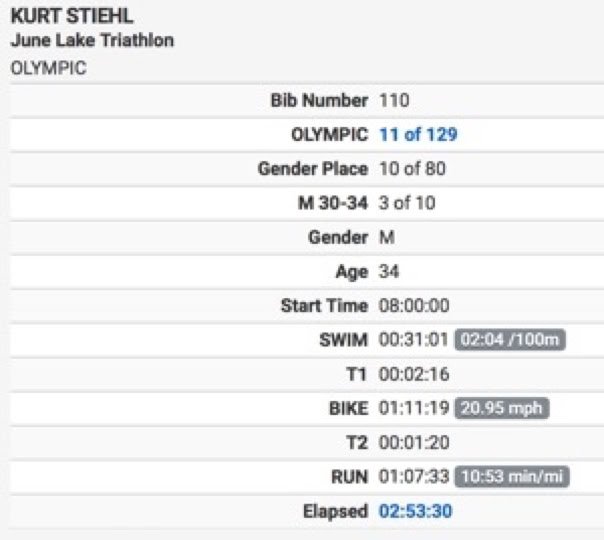Click the June Lake Triathlon title
Screen dimensions: 604x540
click(92, 40)
